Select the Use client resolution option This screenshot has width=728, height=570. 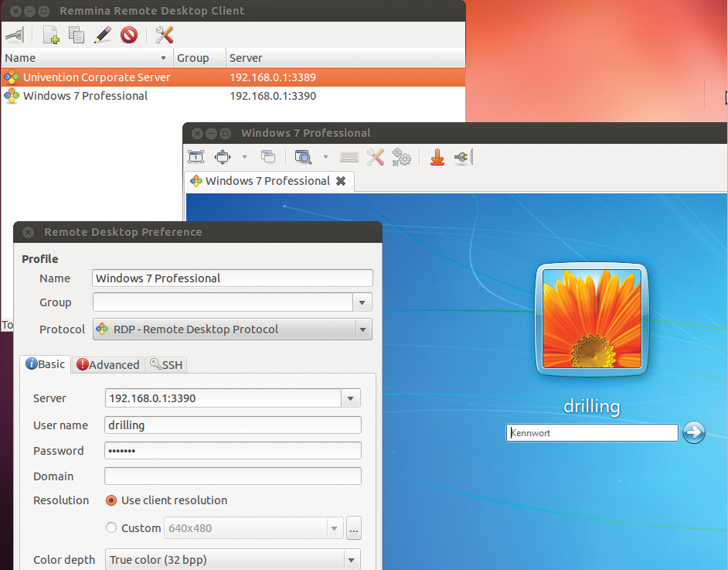tap(110, 500)
